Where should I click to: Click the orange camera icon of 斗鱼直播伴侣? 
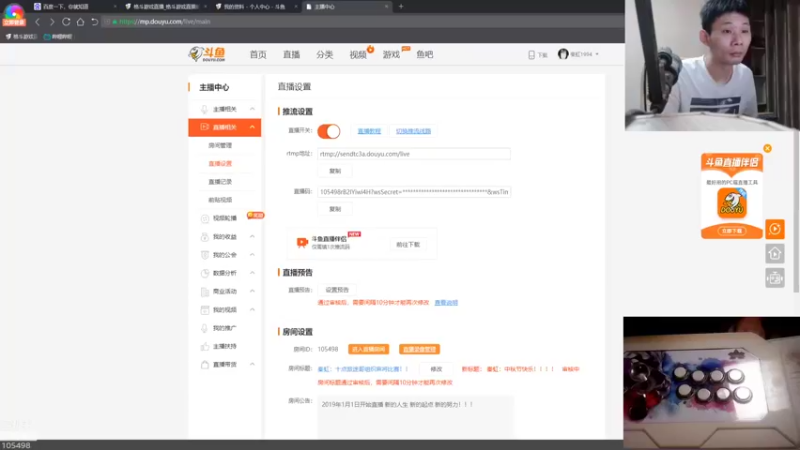[302, 242]
